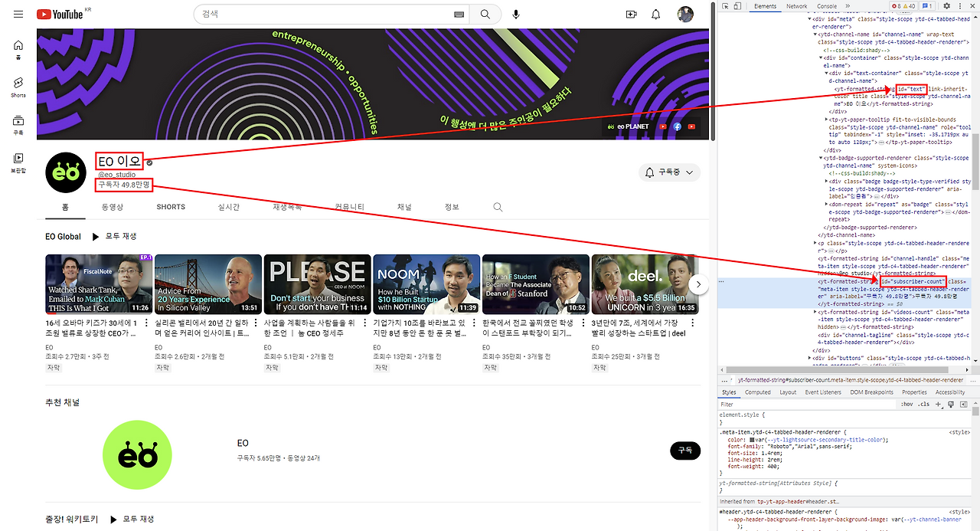Open Properties tab in DevTools

click(x=914, y=392)
